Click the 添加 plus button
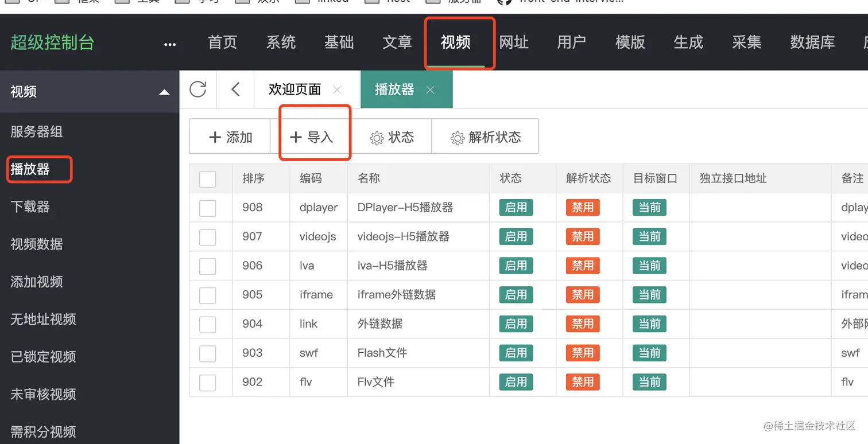Image resolution: width=868 pixels, height=444 pixels. point(230,137)
